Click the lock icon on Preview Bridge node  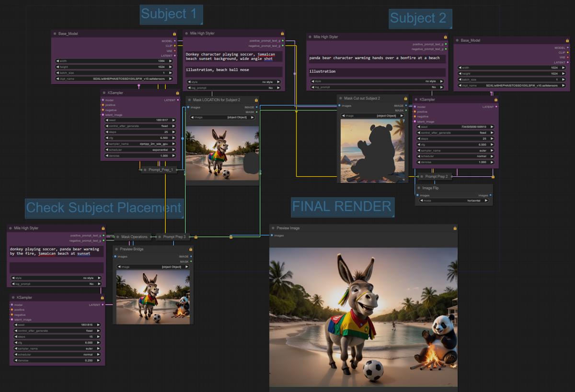pos(191,249)
